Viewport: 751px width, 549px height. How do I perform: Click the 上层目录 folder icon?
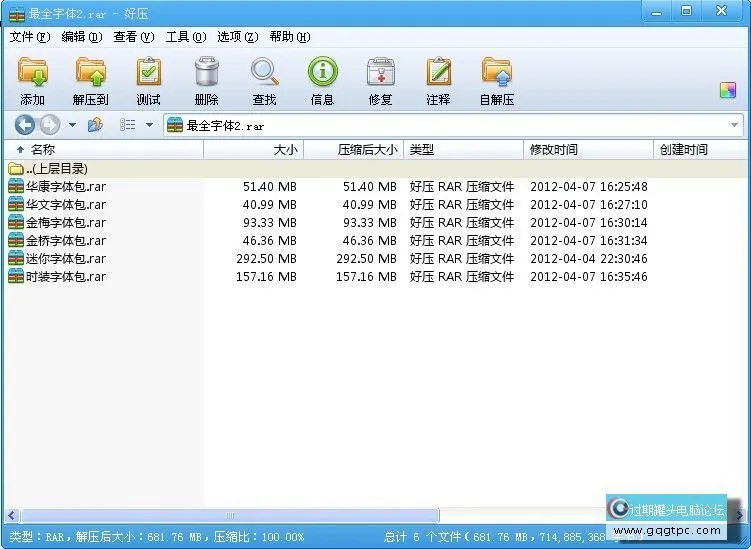click(x=16, y=169)
